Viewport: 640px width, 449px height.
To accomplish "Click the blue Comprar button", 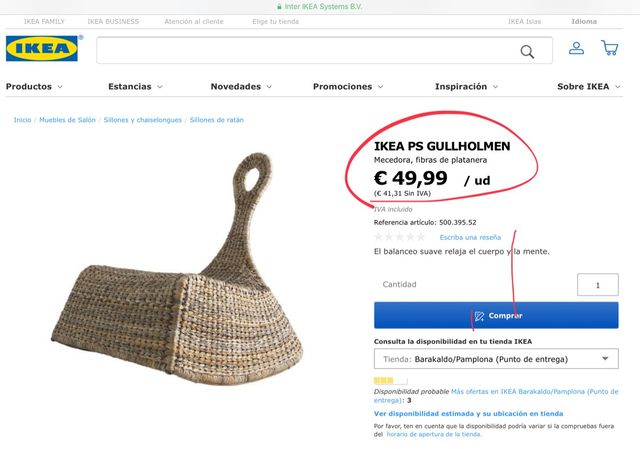I will tap(496, 315).
